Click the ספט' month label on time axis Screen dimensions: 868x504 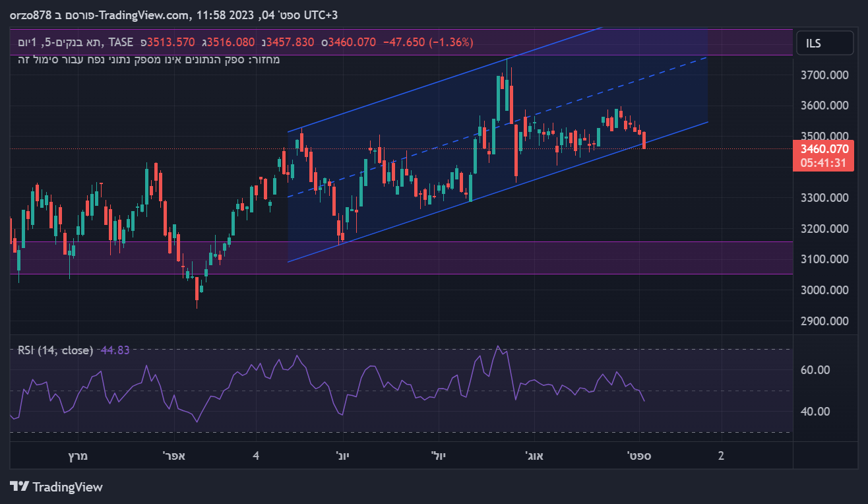click(x=639, y=456)
